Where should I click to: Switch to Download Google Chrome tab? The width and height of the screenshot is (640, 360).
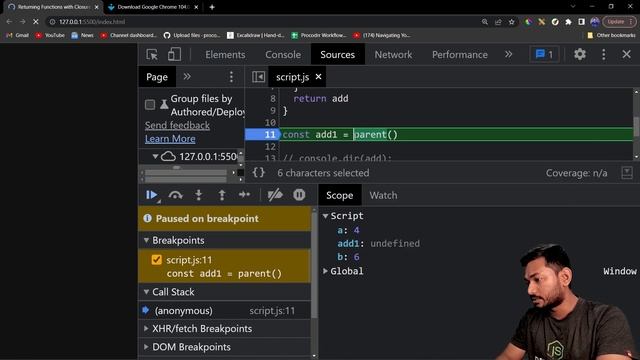click(153, 7)
